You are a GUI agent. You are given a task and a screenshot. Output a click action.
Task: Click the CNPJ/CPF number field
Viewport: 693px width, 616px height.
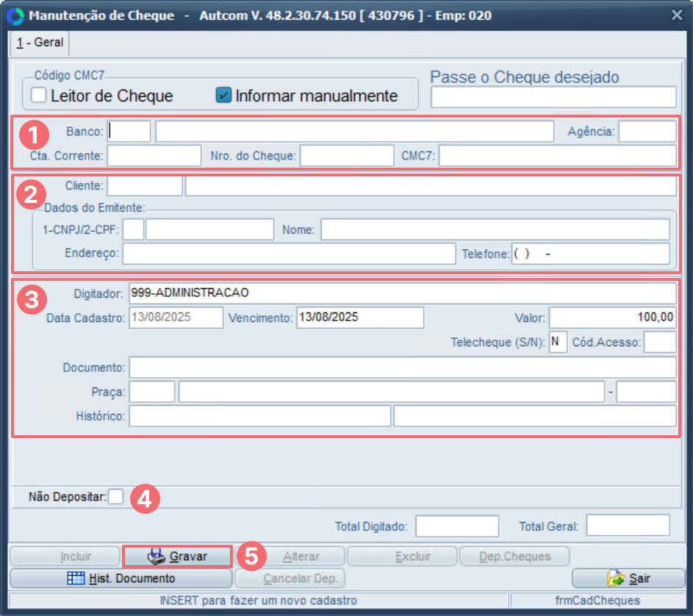pos(210,229)
